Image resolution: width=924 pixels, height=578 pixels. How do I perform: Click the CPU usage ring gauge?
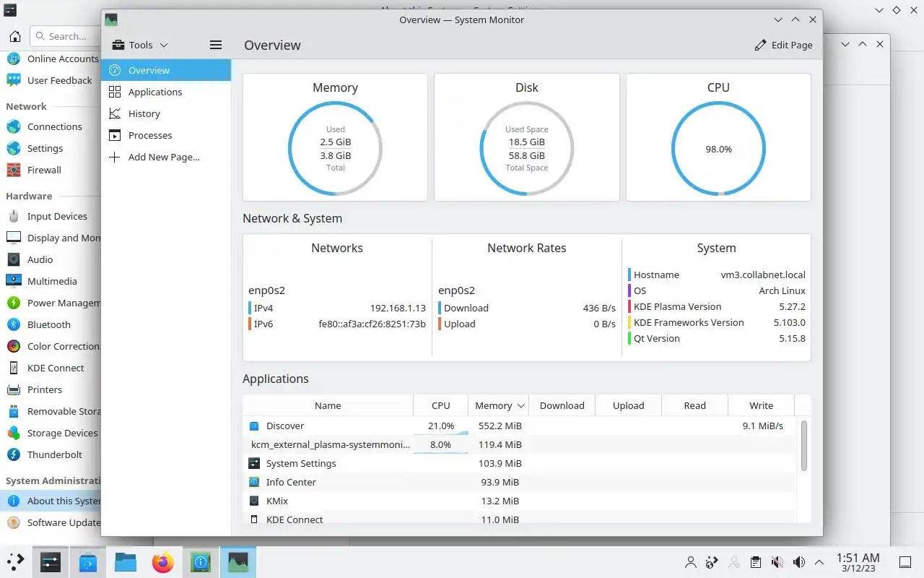tap(718, 149)
